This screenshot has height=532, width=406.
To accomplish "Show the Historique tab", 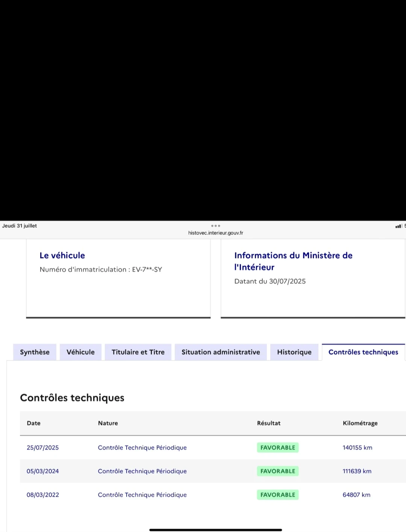I will tap(294, 352).
